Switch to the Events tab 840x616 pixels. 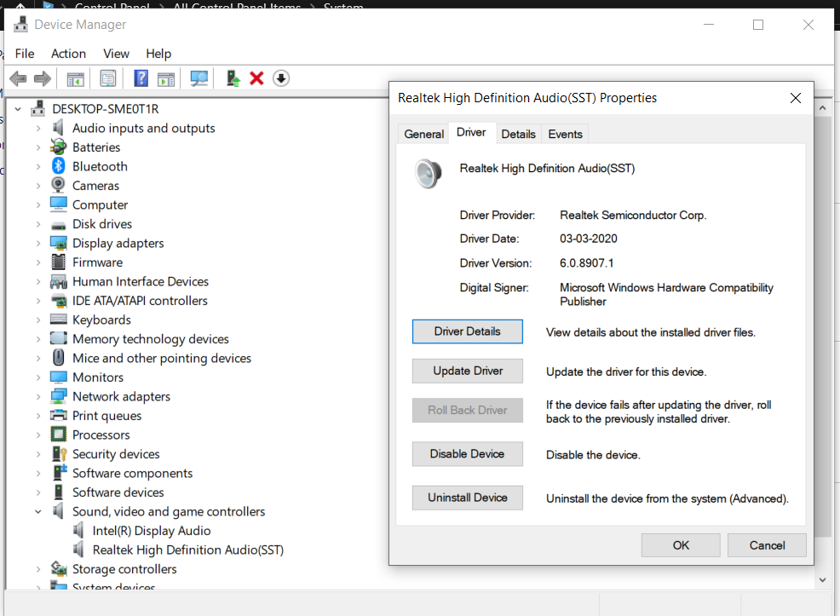(x=565, y=134)
